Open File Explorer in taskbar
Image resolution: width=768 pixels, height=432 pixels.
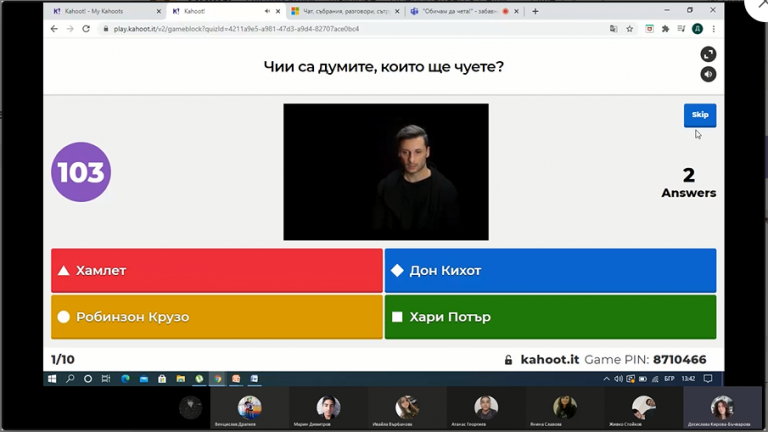(181, 379)
